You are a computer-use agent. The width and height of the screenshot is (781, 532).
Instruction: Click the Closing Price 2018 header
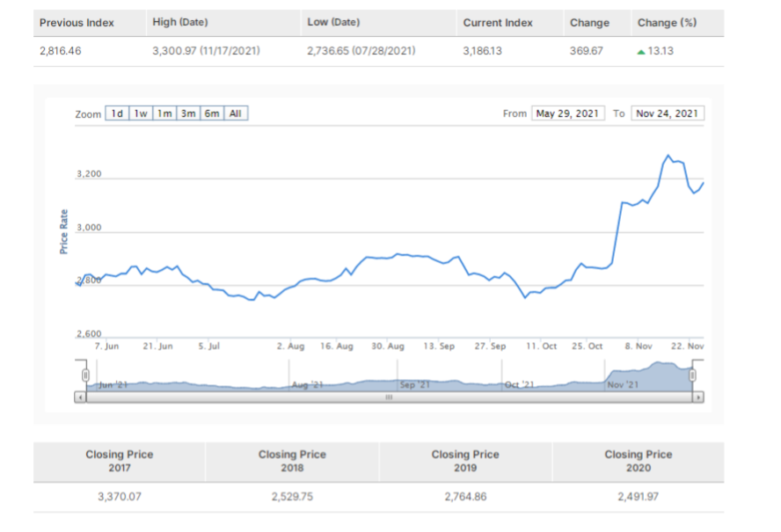(x=292, y=462)
